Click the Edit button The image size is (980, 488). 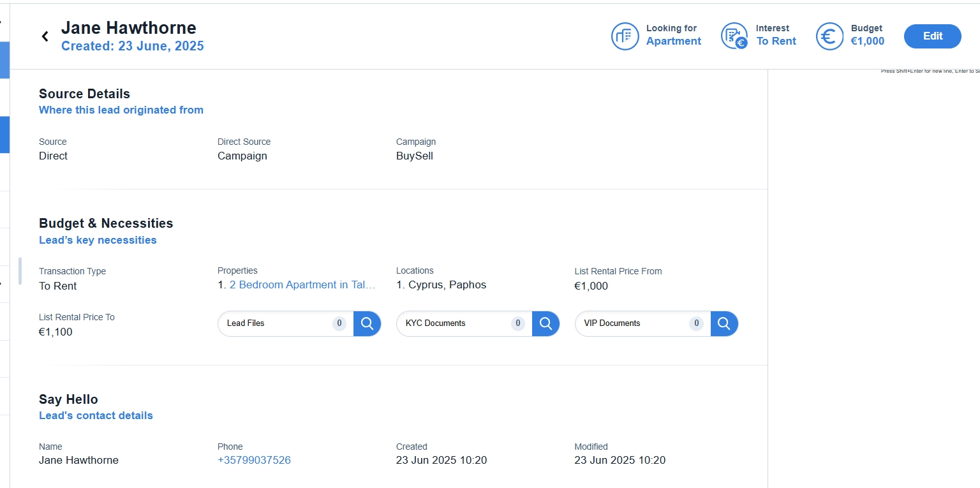(x=932, y=36)
